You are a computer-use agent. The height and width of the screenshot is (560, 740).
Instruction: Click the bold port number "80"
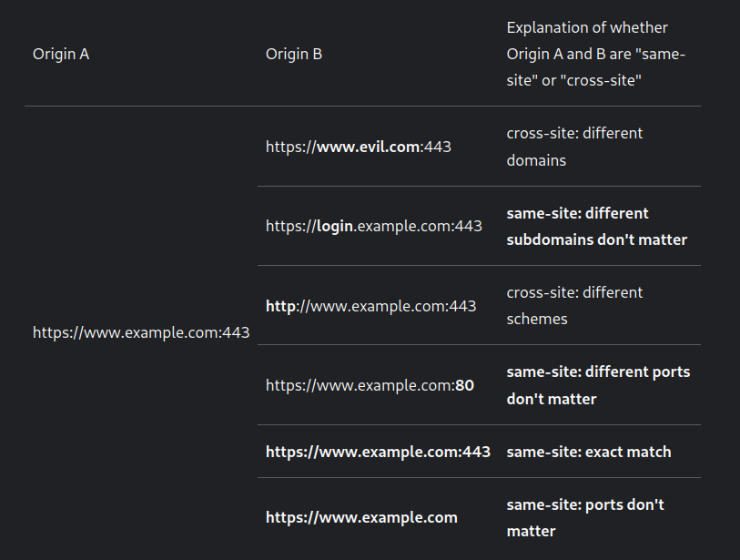464,385
